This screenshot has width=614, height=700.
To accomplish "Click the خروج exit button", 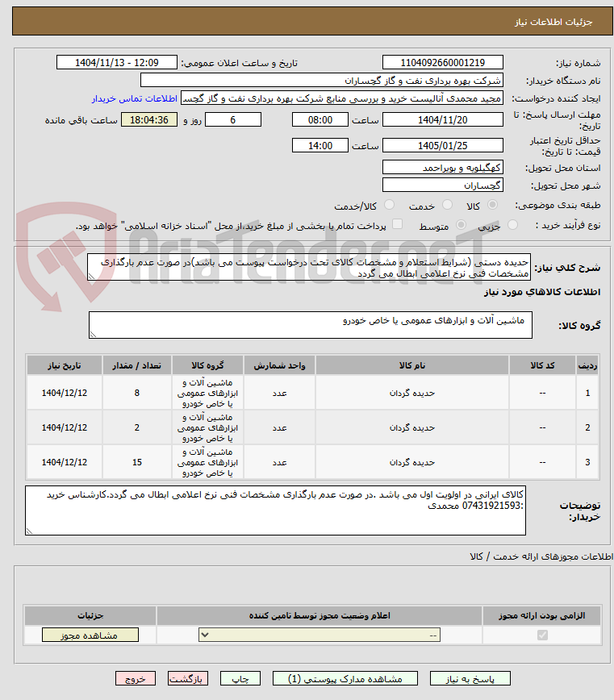I will pyautogui.click(x=136, y=678).
